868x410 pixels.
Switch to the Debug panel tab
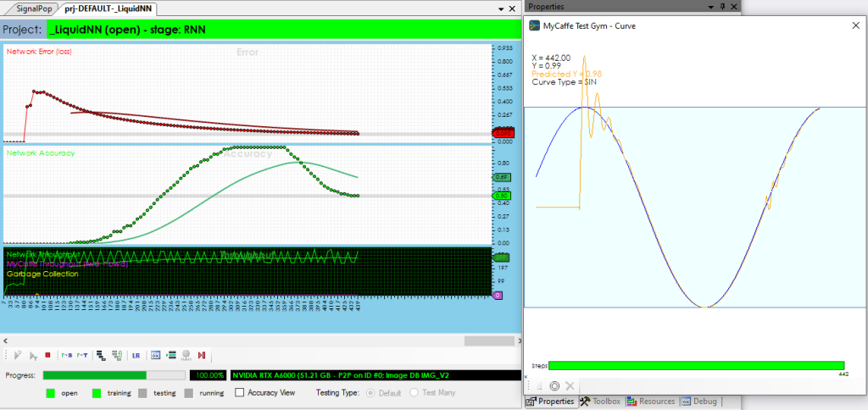(x=699, y=402)
